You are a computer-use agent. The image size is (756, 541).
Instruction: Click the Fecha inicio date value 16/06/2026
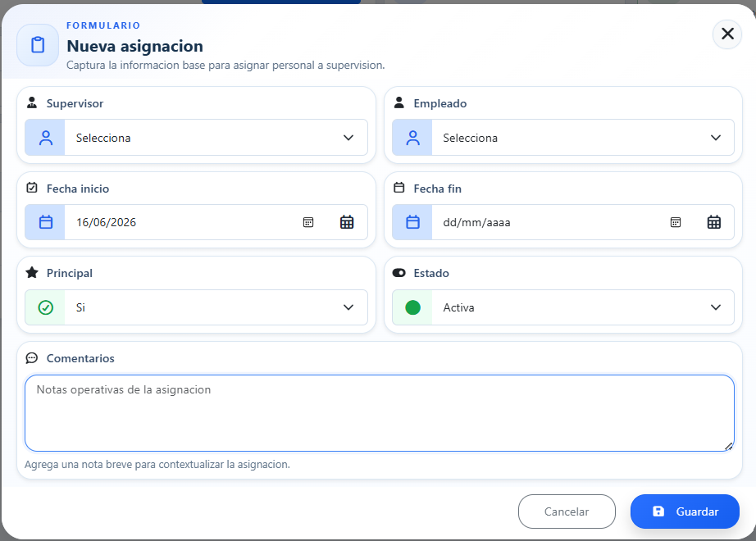click(106, 222)
